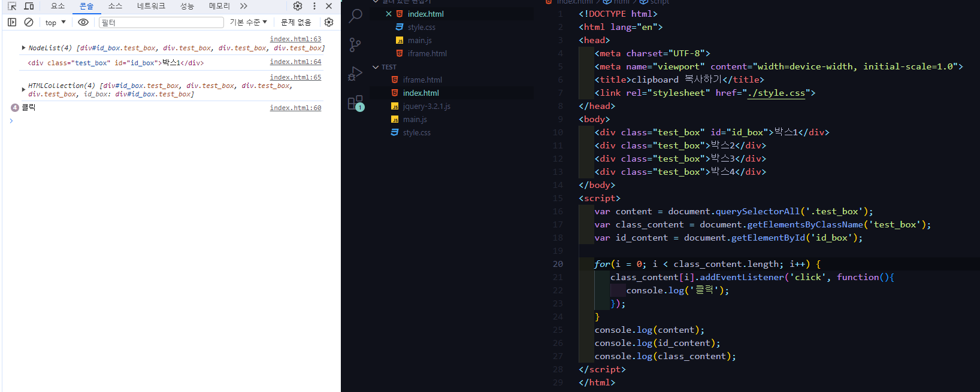Close the DevTools panel with the X
The height and width of the screenshot is (392, 980).
coord(329,6)
